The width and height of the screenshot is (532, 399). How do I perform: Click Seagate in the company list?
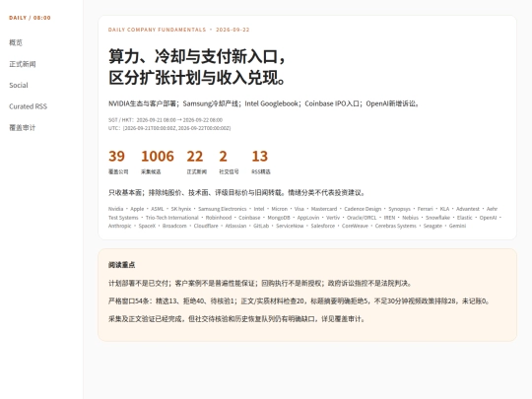432,226
